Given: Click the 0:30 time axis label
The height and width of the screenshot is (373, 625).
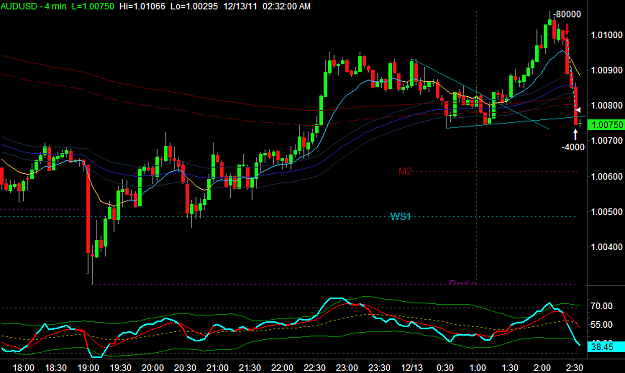Looking at the screenshot, I should click(445, 367).
